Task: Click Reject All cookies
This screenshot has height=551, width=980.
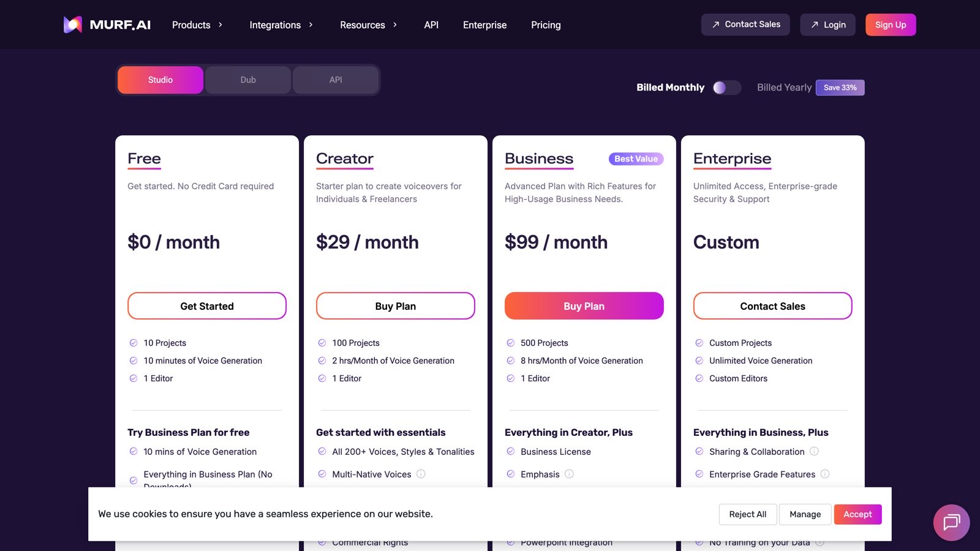Action: pyautogui.click(x=748, y=514)
